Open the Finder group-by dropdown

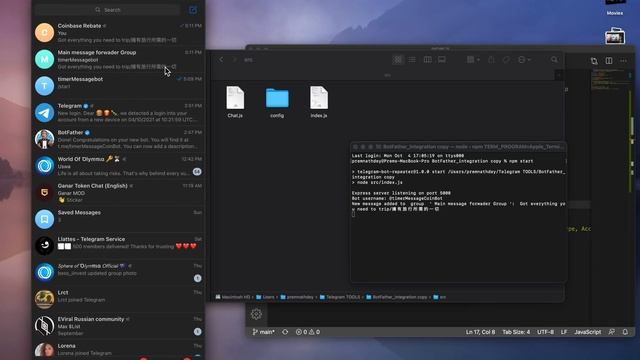click(x=473, y=60)
